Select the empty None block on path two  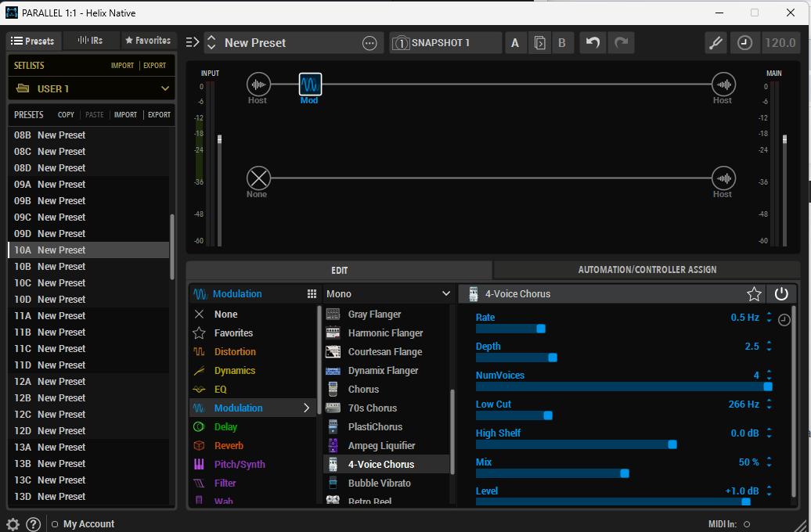258,178
